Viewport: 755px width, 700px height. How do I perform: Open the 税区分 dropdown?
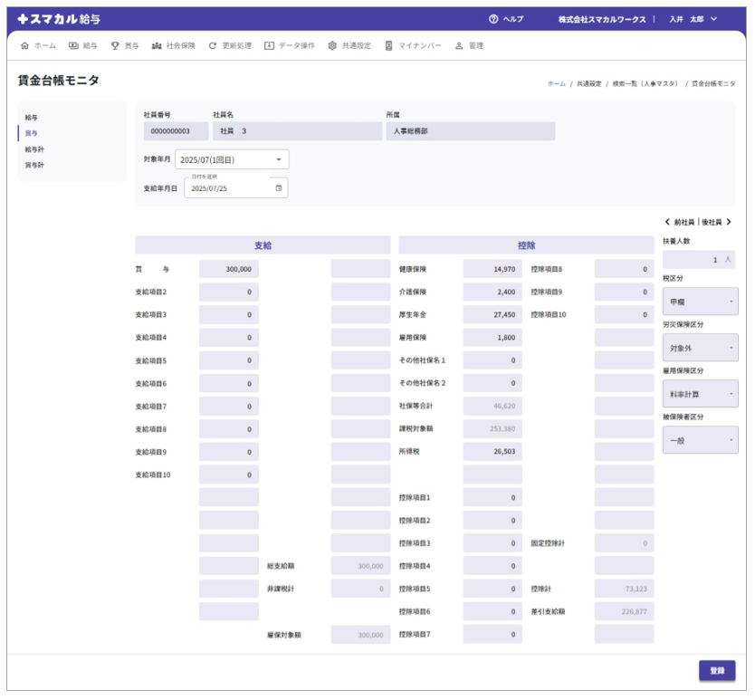[700, 301]
